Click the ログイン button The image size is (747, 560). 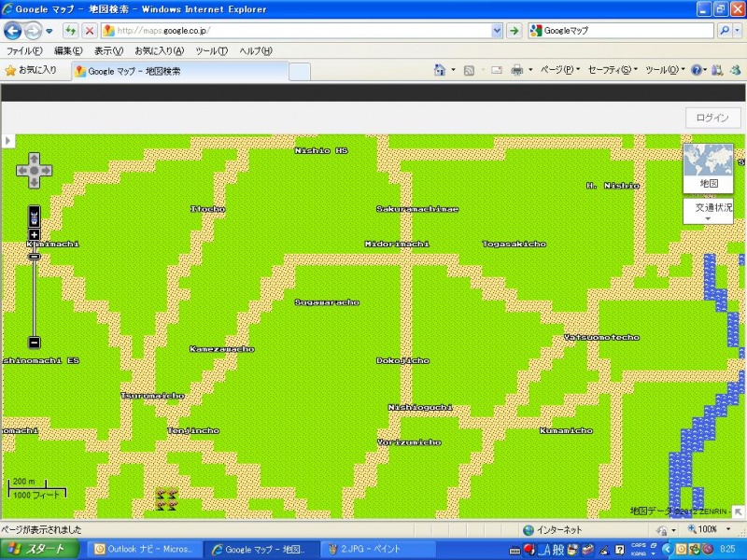click(712, 118)
